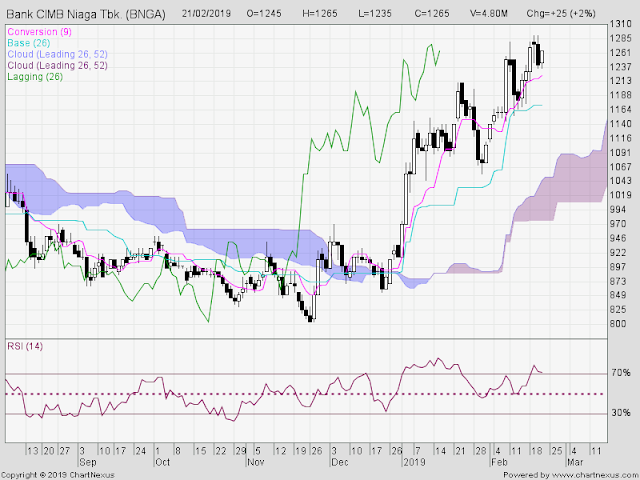
Task: Click the Bank CIMB Niaga Tbk. (BNGA) title
Action: pyautogui.click(x=86, y=14)
